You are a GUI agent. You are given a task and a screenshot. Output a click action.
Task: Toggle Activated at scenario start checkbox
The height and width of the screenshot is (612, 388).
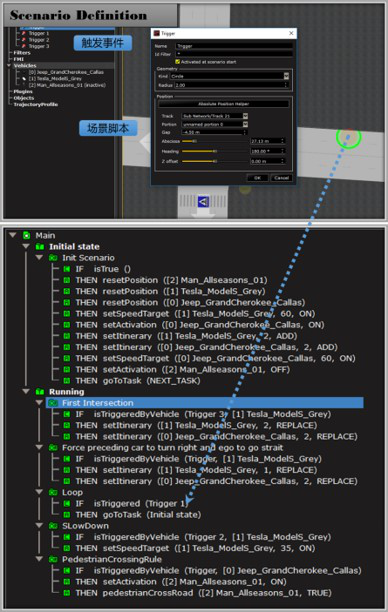[178, 62]
